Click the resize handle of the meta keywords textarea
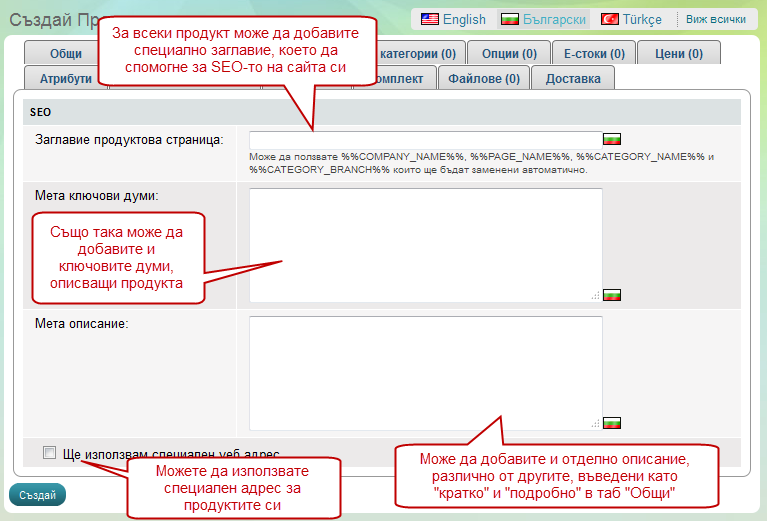Image resolution: width=767 pixels, height=521 pixels. pos(596,296)
